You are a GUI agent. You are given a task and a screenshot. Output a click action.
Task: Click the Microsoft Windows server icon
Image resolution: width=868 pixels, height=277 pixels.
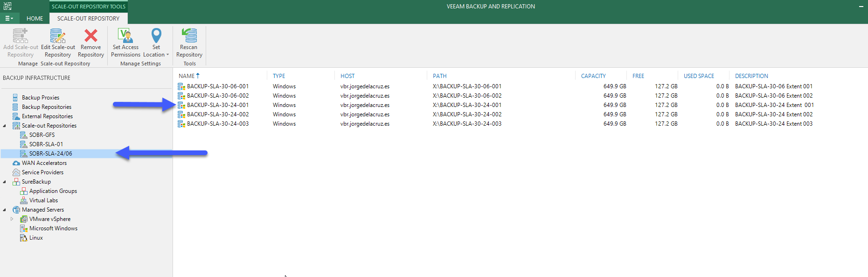[x=23, y=228]
